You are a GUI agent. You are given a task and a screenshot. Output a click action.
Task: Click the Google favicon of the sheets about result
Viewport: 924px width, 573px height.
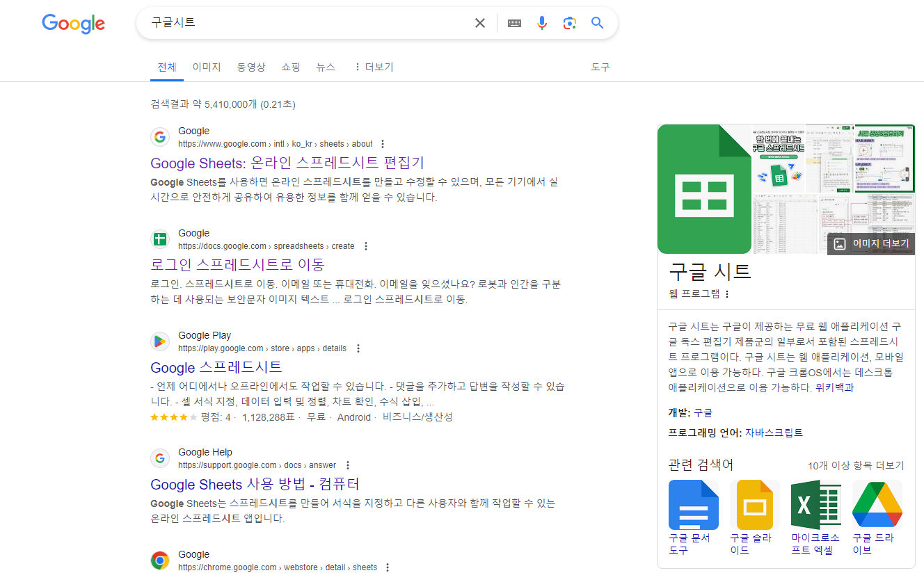[160, 137]
